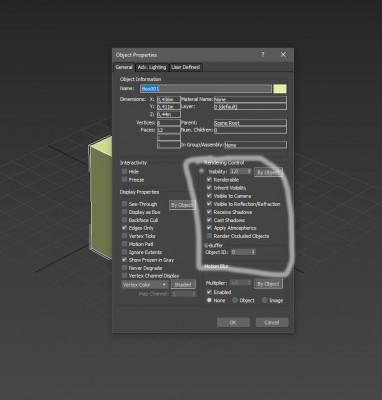Confirm with the OK button
The width and height of the screenshot is (382, 400).
pos(233,322)
